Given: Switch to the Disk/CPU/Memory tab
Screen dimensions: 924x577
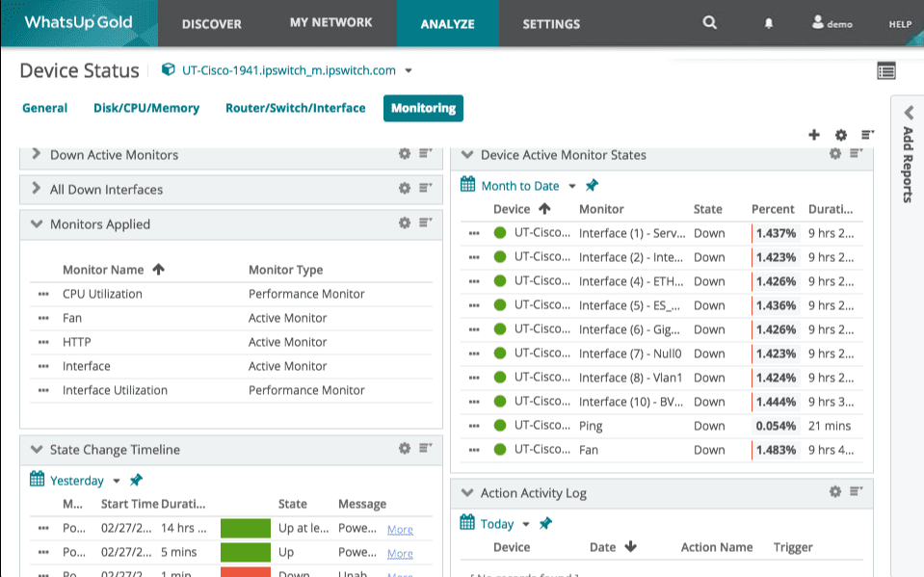Looking at the screenshot, I should [x=146, y=108].
